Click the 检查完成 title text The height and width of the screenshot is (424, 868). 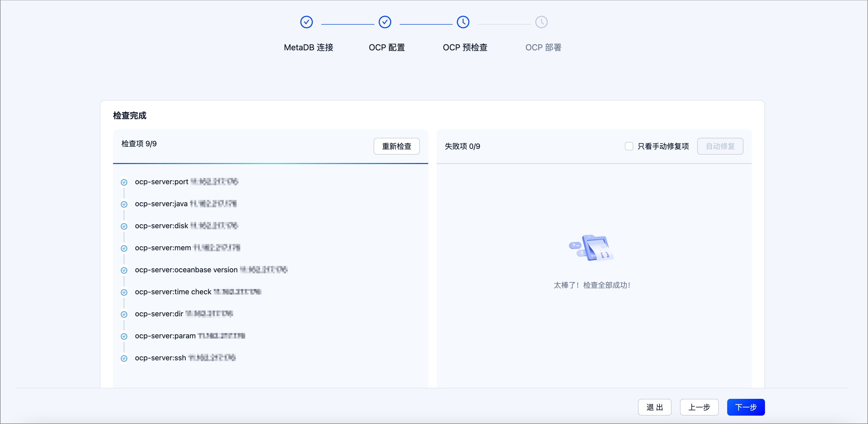pos(130,116)
